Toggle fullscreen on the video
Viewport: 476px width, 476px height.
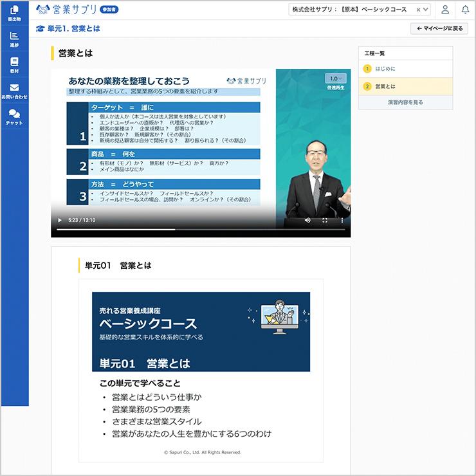pos(325,220)
